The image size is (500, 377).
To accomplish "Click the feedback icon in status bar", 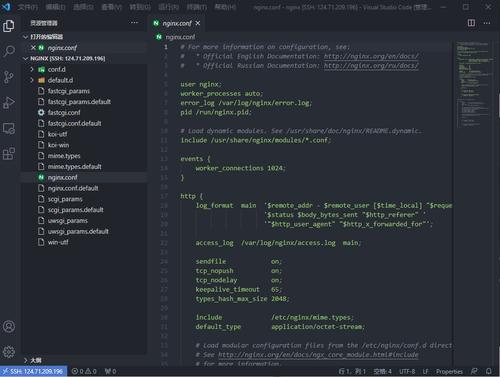I will click(474, 371).
